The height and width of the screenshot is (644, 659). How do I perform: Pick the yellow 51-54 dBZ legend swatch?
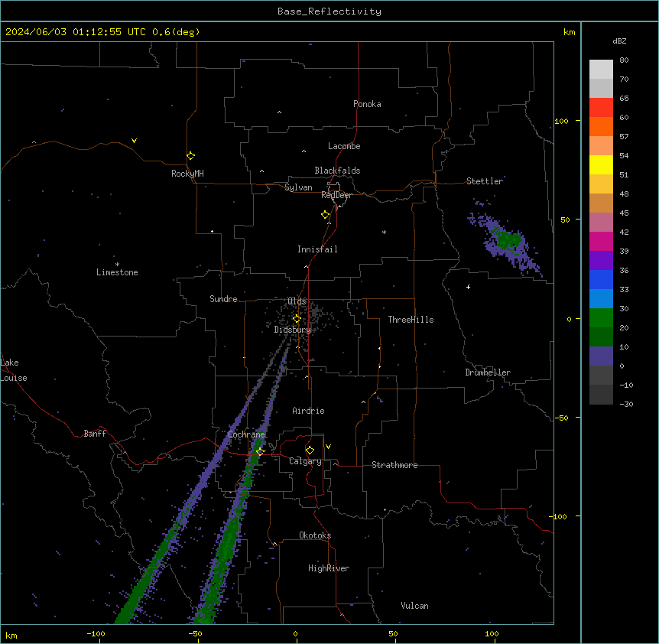pos(601,165)
